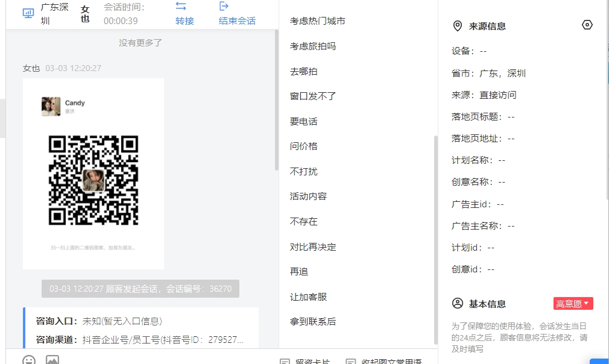Select quick reply 去哪拍

point(303,71)
